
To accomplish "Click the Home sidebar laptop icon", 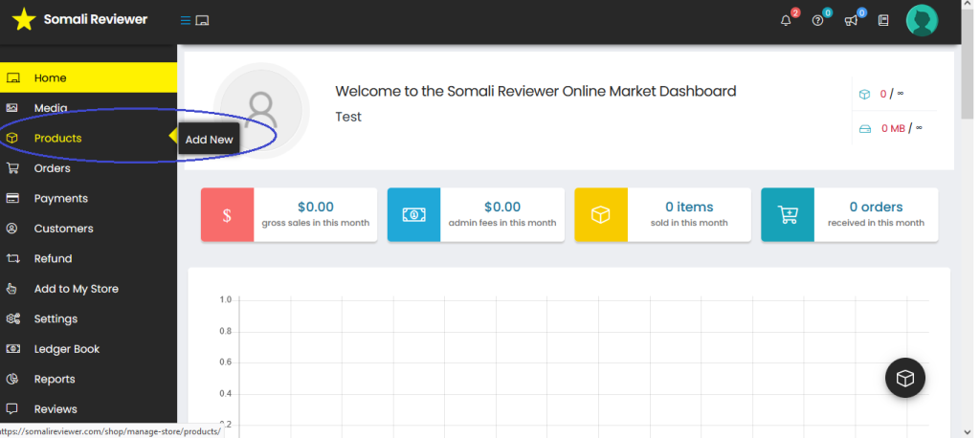I will tap(12, 78).
